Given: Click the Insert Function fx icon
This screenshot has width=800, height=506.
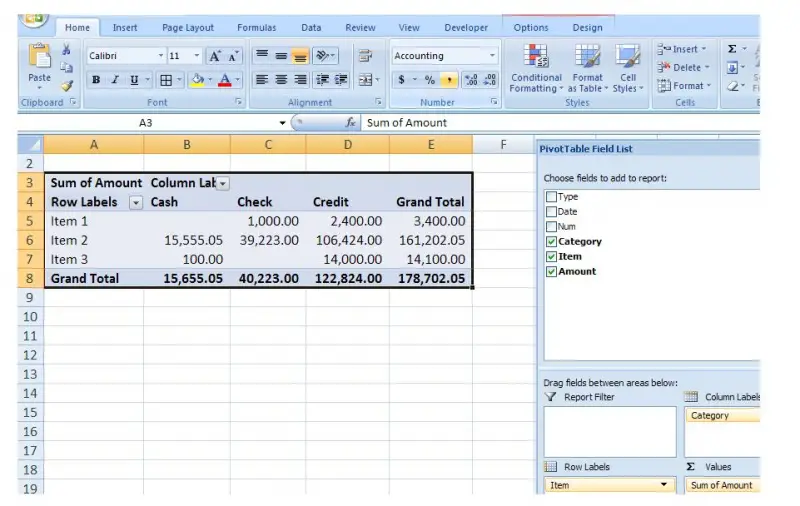Looking at the screenshot, I should [351, 122].
